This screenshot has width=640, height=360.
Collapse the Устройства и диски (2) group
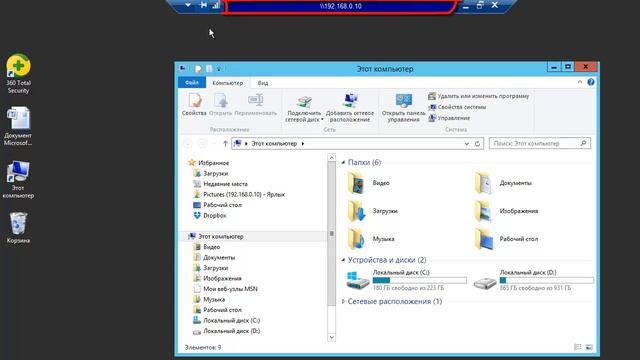click(343, 260)
